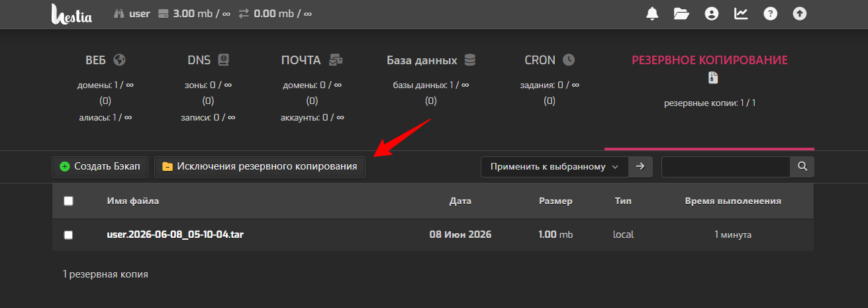Click the записи: 0 / ∞ counter
The width and height of the screenshot is (868, 308).
coord(208,117)
